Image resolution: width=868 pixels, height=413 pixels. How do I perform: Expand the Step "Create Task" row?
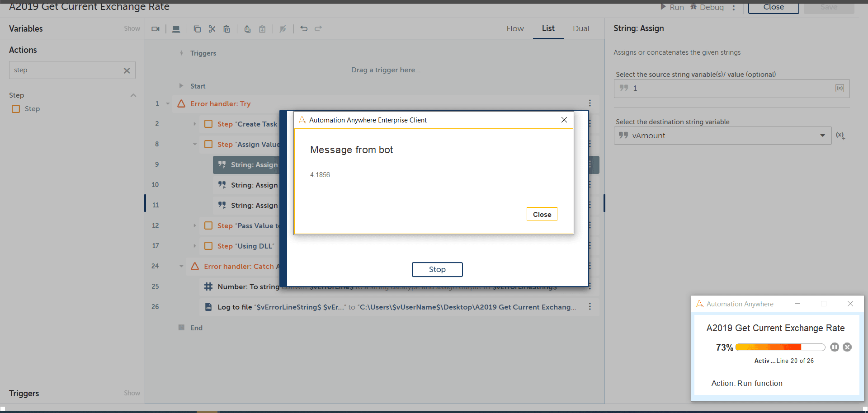[x=195, y=124]
